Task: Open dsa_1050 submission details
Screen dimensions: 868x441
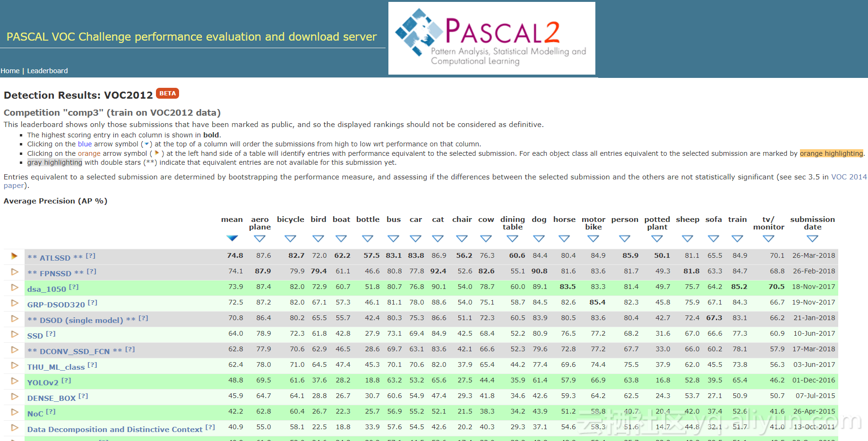Action: [x=46, y=289]
